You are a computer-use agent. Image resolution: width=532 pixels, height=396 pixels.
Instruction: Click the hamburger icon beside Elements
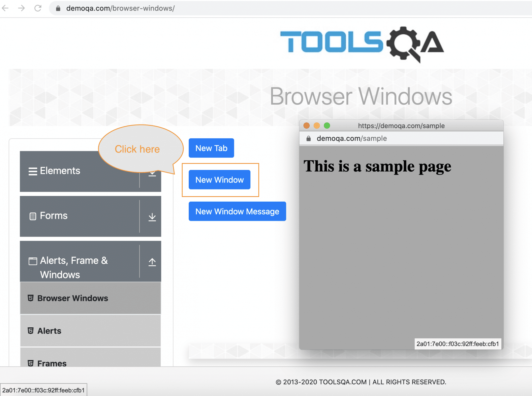[32, 171]
